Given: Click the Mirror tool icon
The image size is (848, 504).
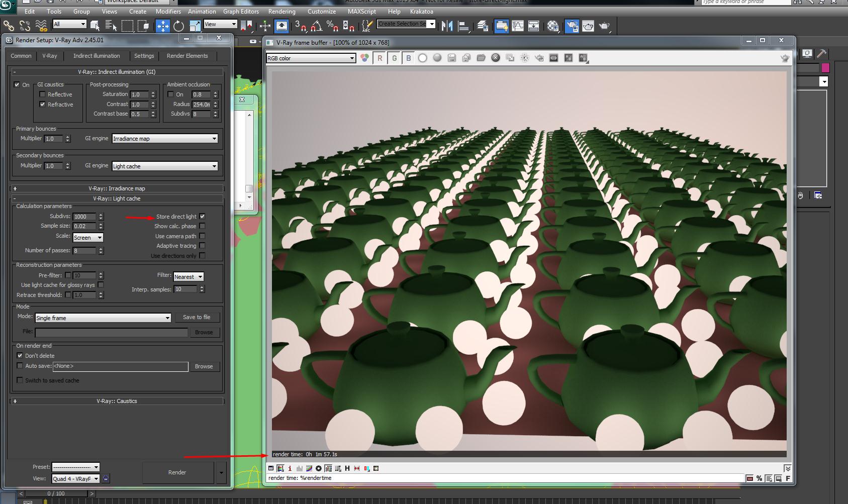Looking at the screenshot, I should coord(447,26).
